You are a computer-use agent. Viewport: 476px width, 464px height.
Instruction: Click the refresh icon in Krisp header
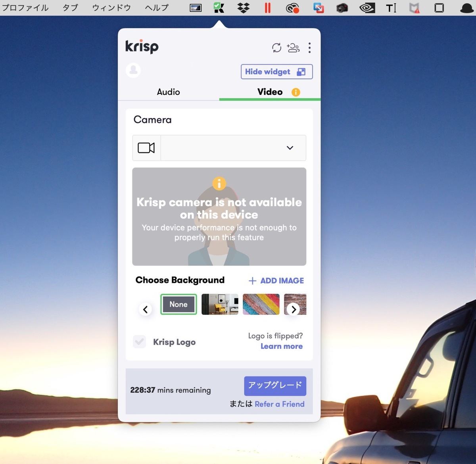(x=276, y=48)
